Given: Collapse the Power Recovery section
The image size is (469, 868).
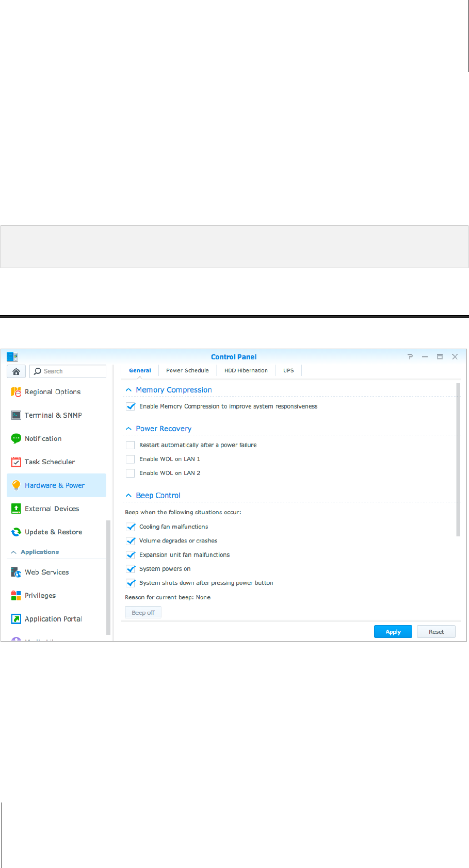Looking at the screenshot, I should coord(129,429).
